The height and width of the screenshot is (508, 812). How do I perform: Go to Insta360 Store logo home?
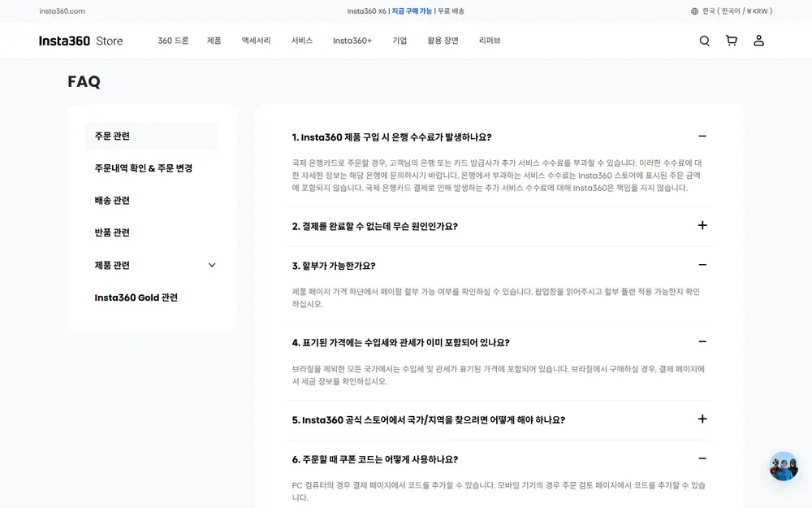tap(80, 41)
